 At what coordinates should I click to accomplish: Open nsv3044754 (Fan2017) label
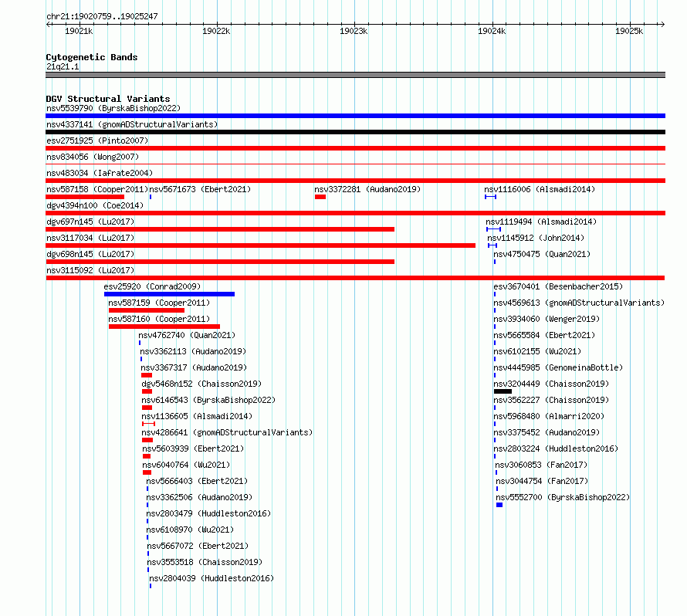click(542, 481)
